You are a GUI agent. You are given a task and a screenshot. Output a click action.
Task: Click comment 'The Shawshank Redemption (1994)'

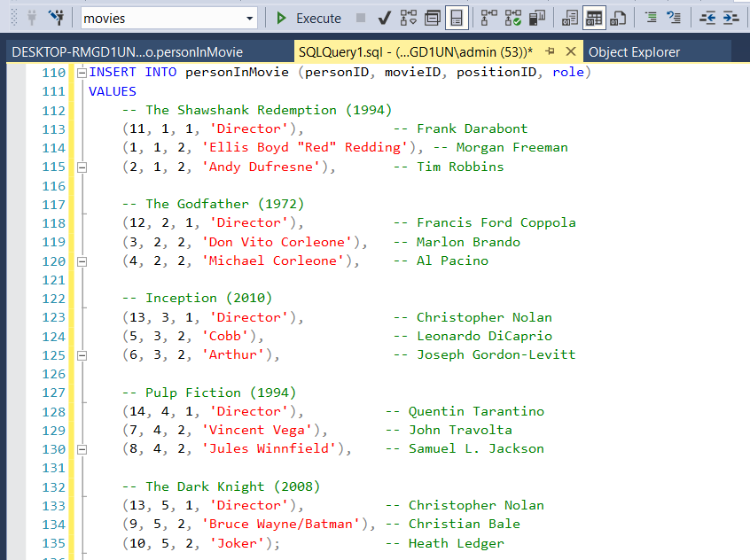(x=257, y=110)
